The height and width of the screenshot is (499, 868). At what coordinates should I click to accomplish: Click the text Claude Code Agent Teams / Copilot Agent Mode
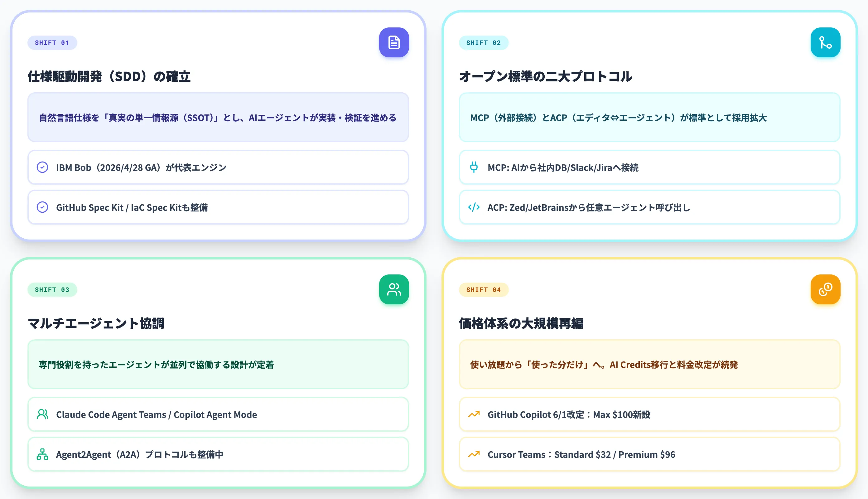[157, 414]
